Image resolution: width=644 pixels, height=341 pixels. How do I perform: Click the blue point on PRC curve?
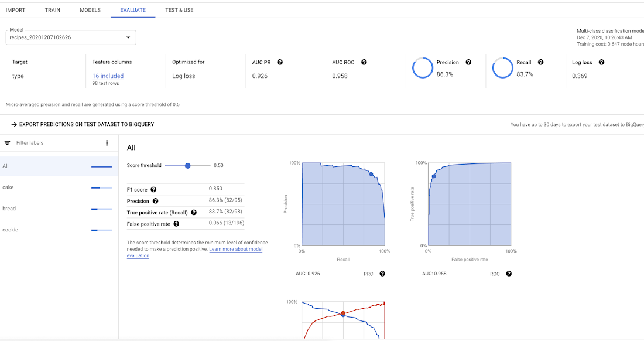pyautogui.click(x=371, y=174)
